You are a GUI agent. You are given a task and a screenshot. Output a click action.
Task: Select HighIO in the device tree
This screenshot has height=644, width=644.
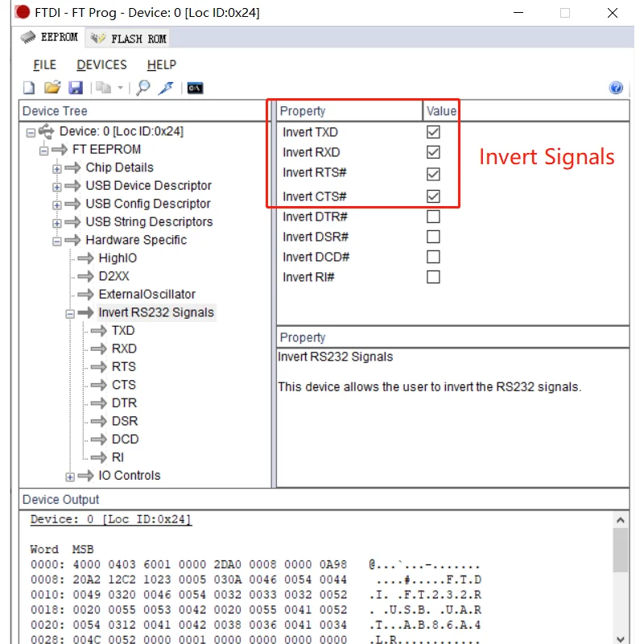(x=118, y=258)
